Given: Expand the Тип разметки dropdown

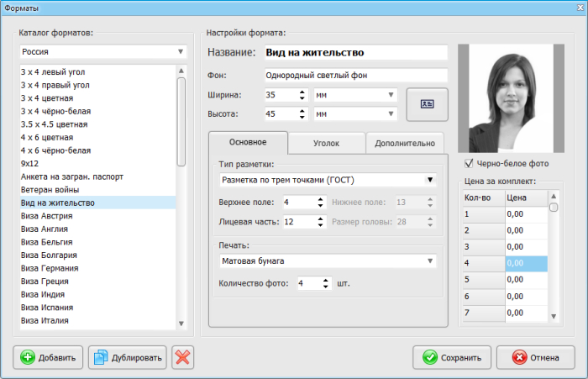Looking at the screenshot, I should coord(328,180).
